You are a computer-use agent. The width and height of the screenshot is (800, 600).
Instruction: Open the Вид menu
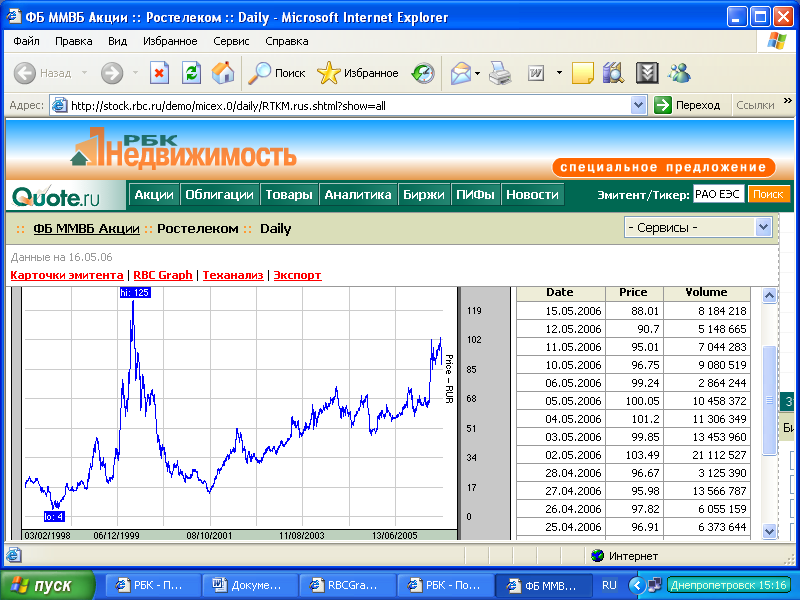point(117,41)
